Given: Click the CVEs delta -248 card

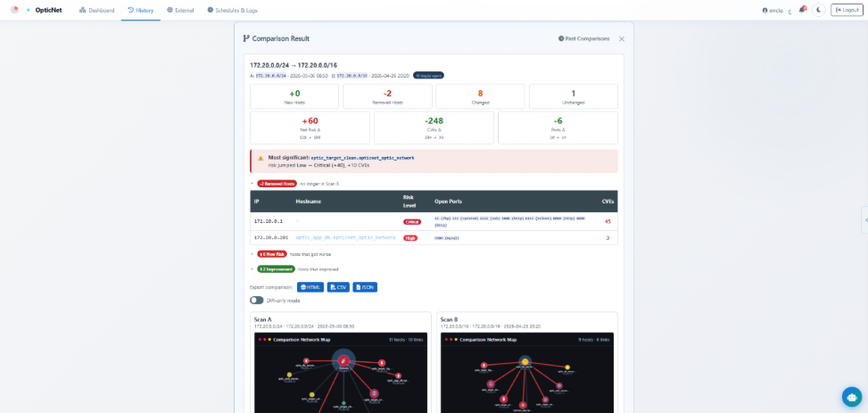Looking at the screenshot, I should click(434, 128).
